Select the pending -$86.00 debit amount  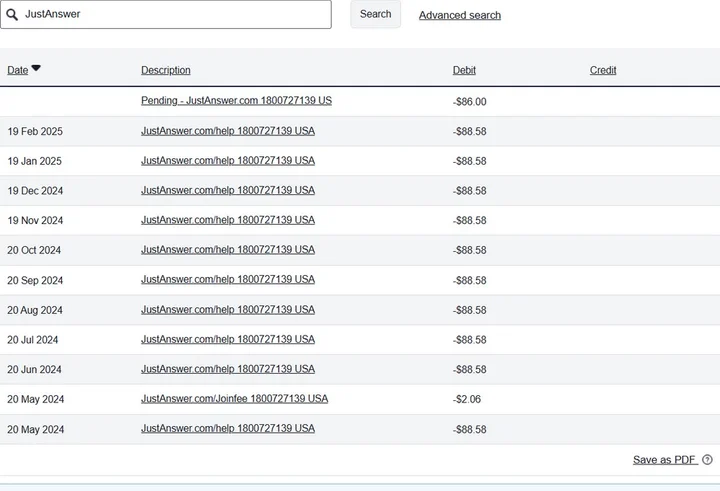(x=469, y=102)
